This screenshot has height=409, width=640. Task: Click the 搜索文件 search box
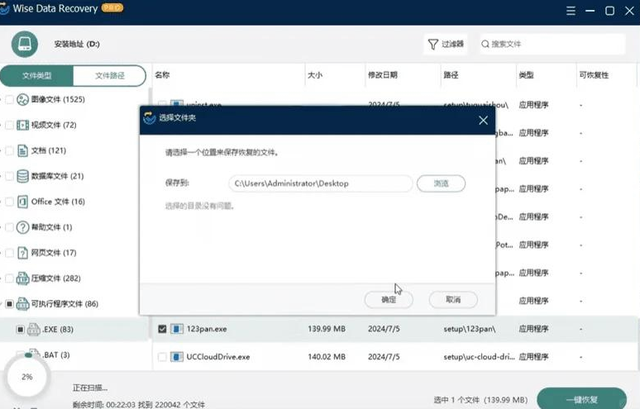coord(552,44)
